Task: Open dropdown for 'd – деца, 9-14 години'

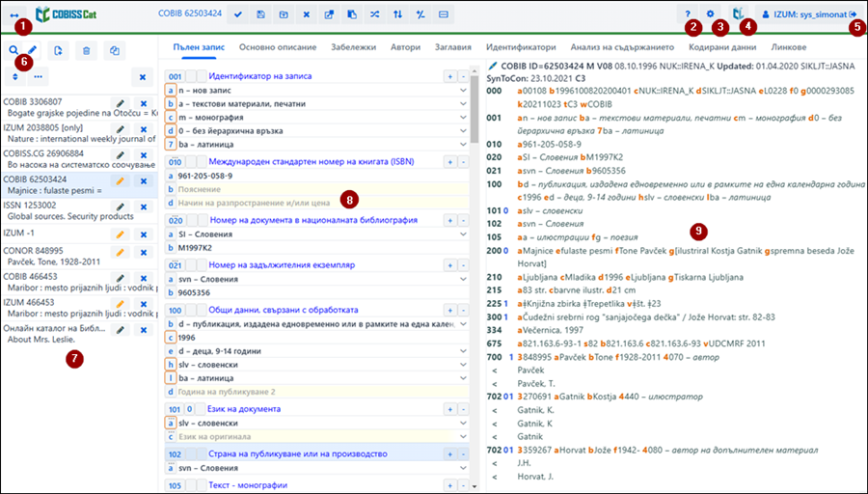Action: click(463, 351)
